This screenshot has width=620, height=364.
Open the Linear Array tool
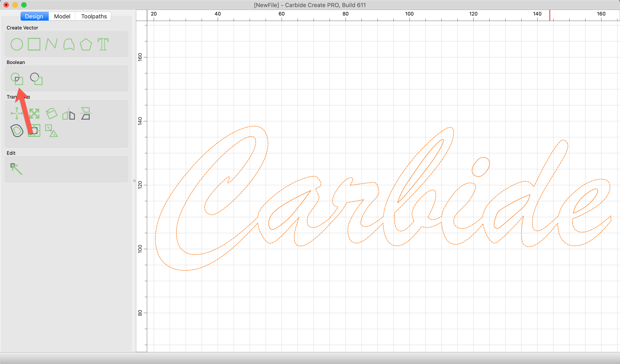51,131
